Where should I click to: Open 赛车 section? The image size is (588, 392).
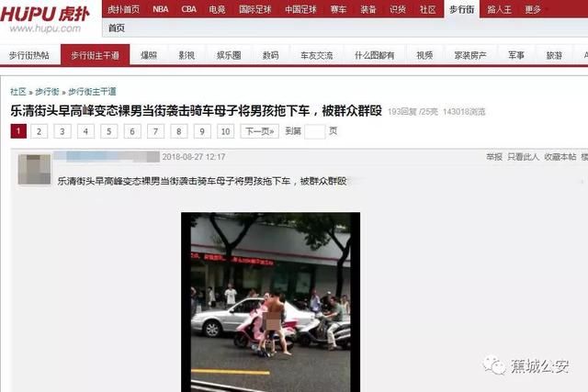pos(338,9)
